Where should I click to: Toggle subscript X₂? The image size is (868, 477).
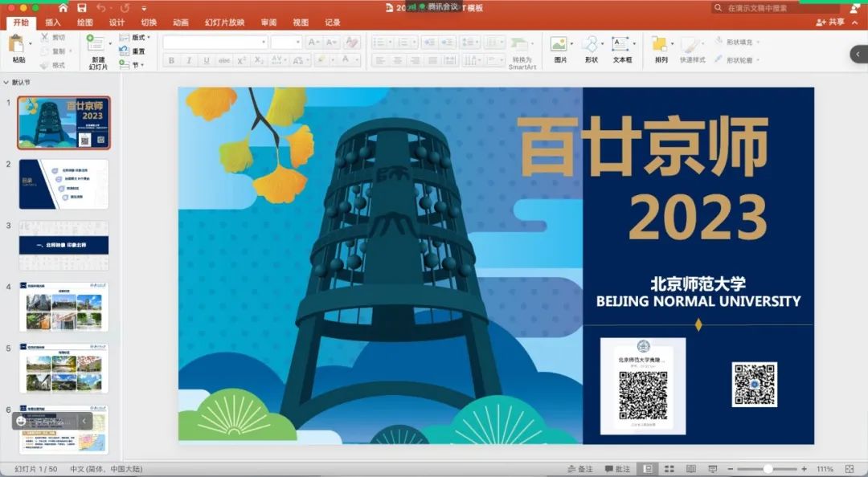259,60
